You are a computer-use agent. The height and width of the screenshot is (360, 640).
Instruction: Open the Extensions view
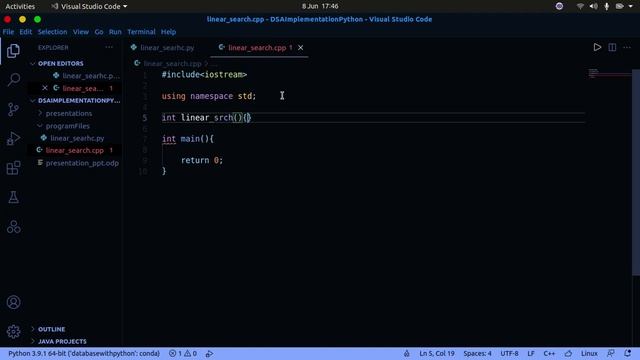point(13,168)
